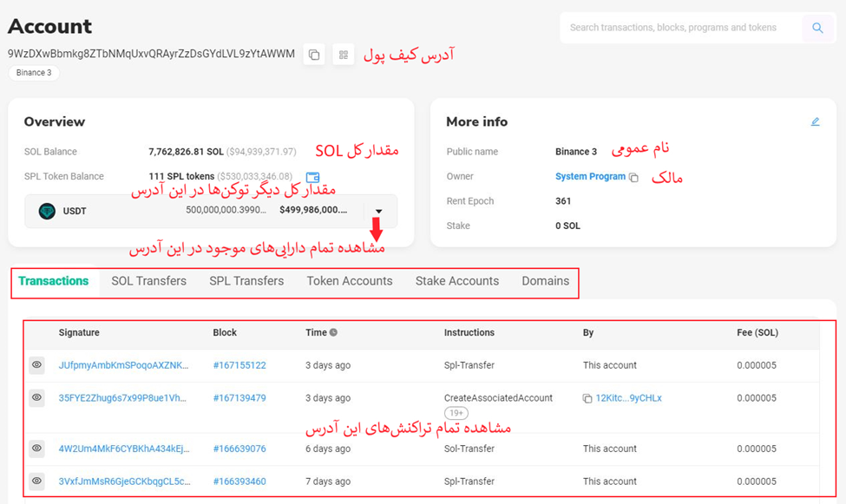Click the Signature column header

coord(79,332)
